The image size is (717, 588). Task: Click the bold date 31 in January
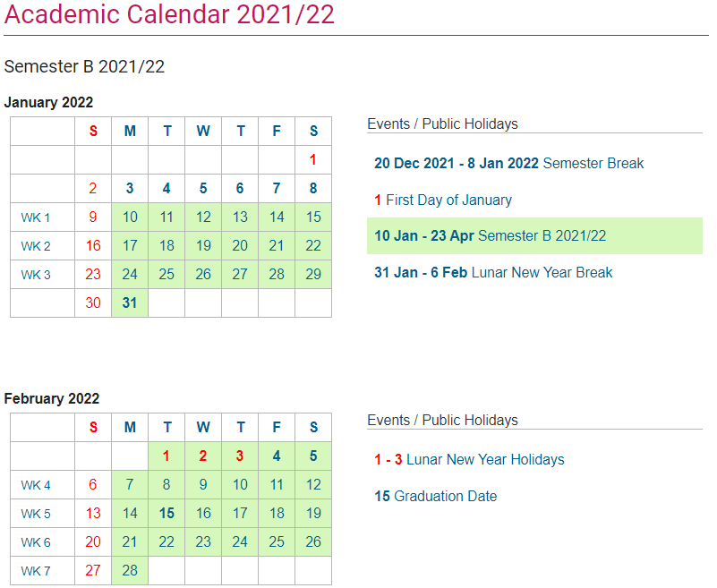click(130, 303)
